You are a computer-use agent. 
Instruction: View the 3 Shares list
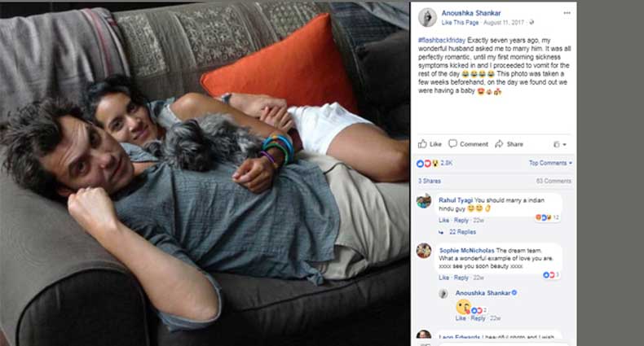tap(429, 181)
